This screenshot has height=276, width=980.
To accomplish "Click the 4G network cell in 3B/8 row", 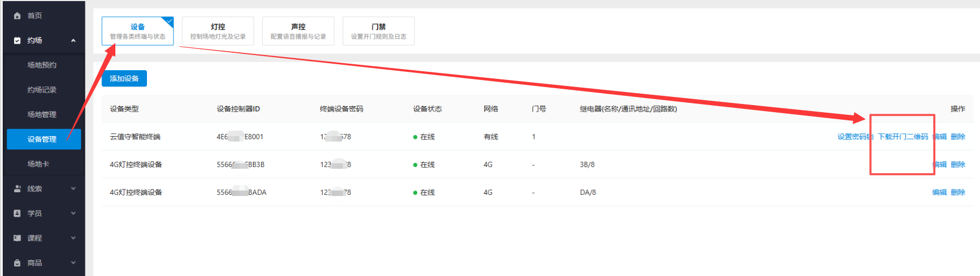I will click(488, 164).
